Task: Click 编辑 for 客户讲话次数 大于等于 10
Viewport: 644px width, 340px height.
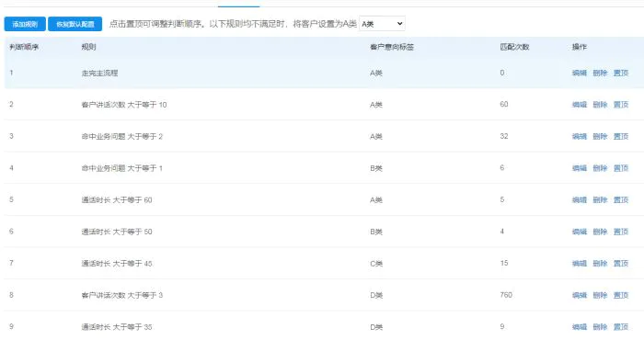Action: point(579,105)
